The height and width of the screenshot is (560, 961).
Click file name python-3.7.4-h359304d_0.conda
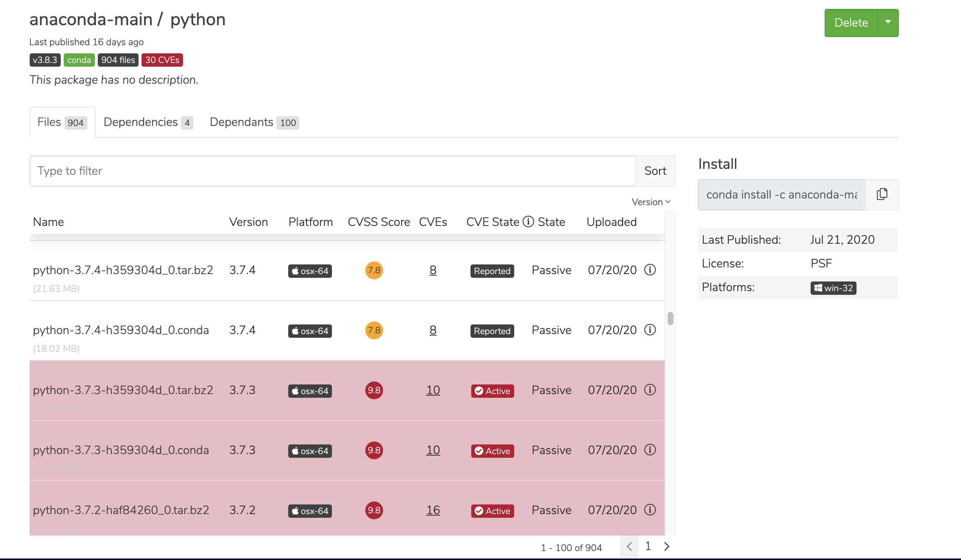pyautogui.click(x=121, y=330)
